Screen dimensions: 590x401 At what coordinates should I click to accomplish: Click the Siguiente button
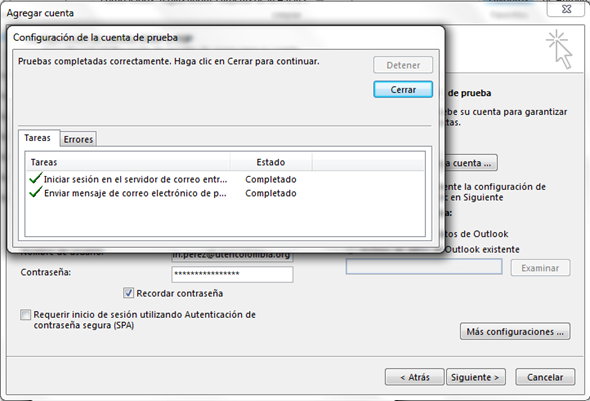coord(476,377)
